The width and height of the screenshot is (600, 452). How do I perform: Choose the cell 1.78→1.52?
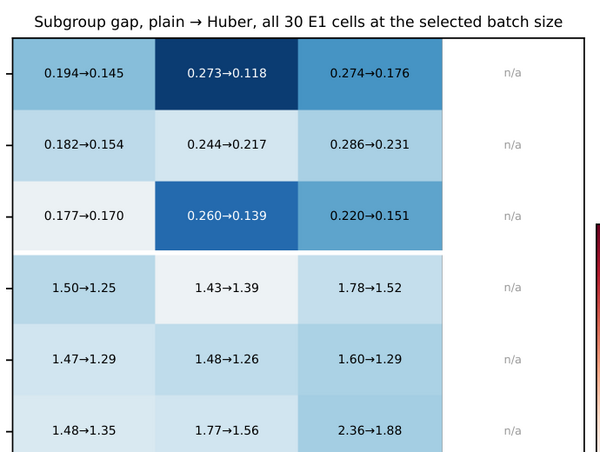tap(370, 289)
